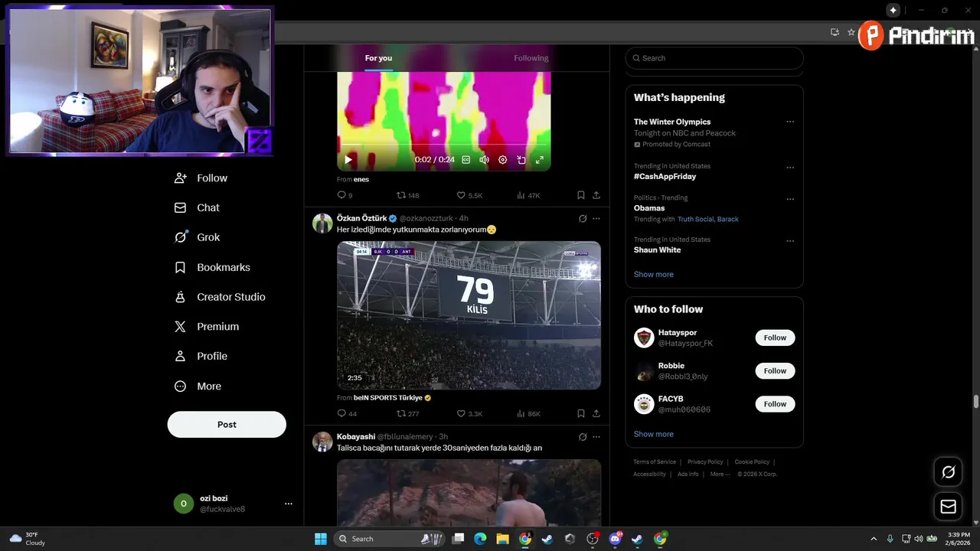Toggle captions on the top video
Image resolution: width=980 pixels, height=551 pixels.
[x=465, y=160]
